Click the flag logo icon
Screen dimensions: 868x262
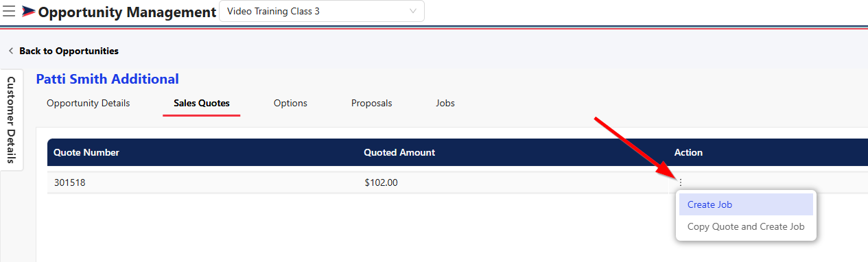[x=28, y=12]
